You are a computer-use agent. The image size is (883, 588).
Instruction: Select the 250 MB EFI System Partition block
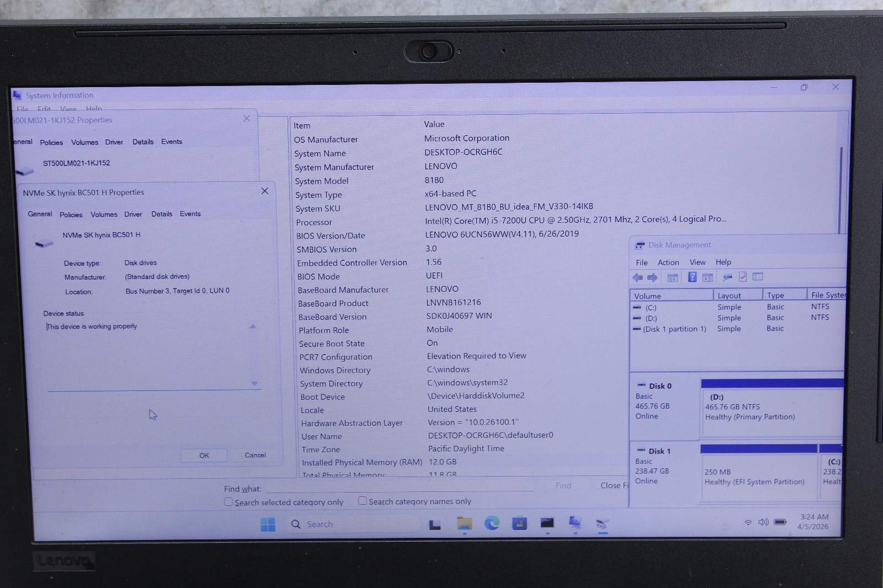click(x=759, y=473)
